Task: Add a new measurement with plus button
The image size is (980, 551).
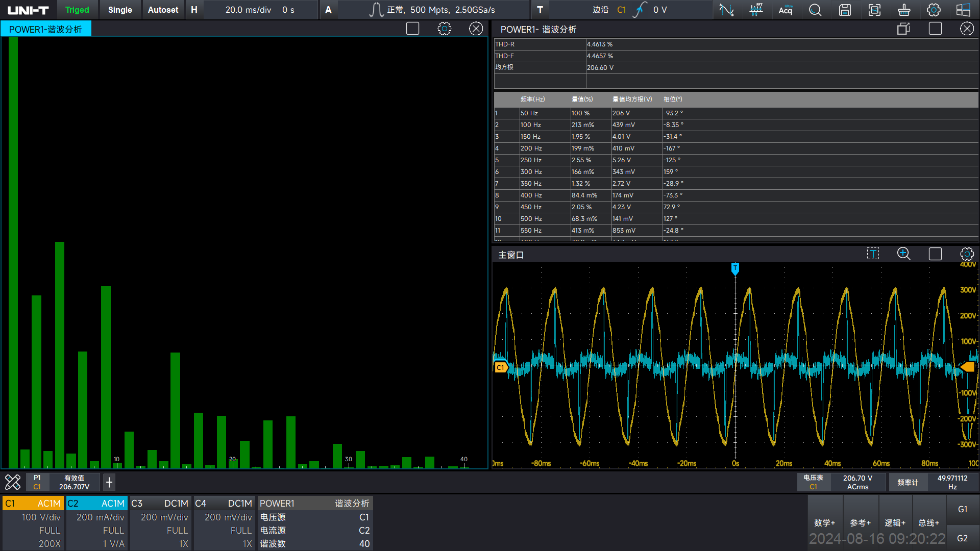Action: tap(109, 482)
